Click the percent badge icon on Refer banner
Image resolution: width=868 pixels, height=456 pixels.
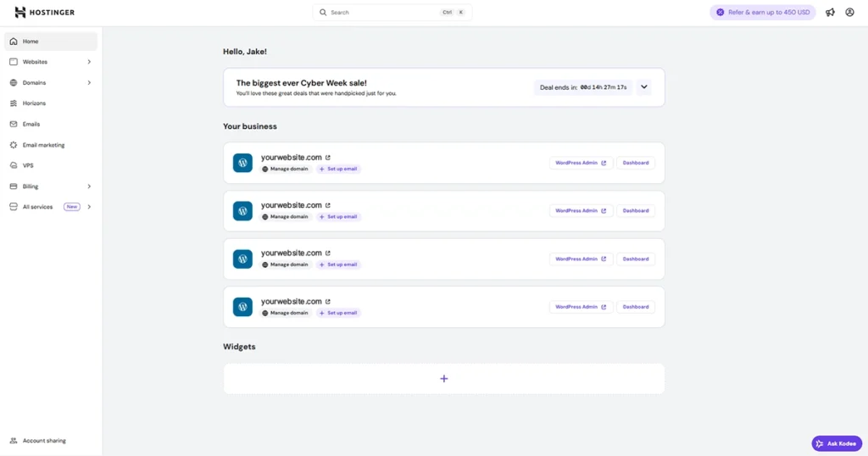721,12
